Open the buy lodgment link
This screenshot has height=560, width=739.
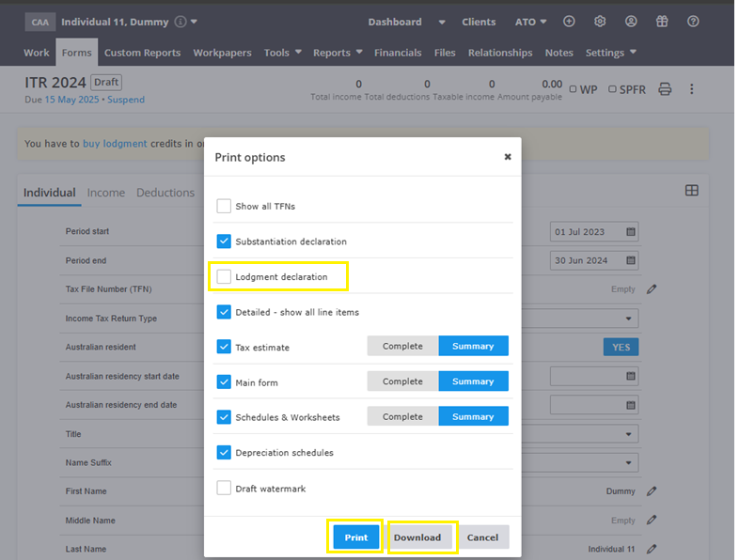pos(115,143)
